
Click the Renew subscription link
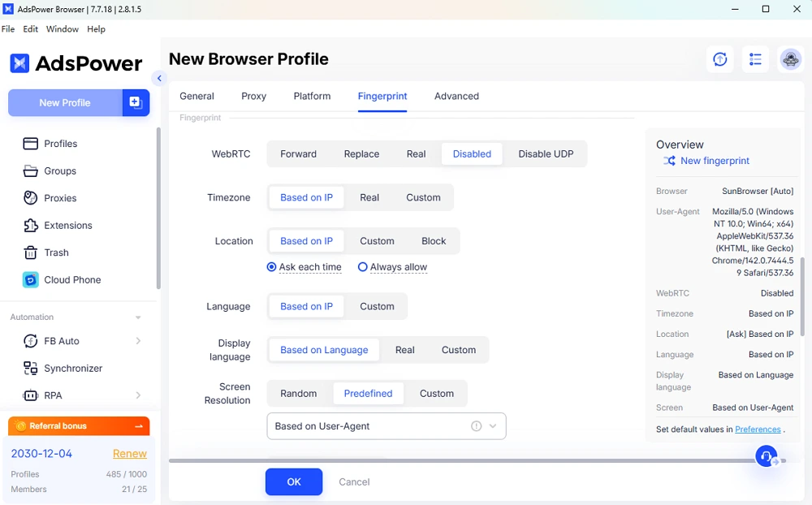coord(129,454)
